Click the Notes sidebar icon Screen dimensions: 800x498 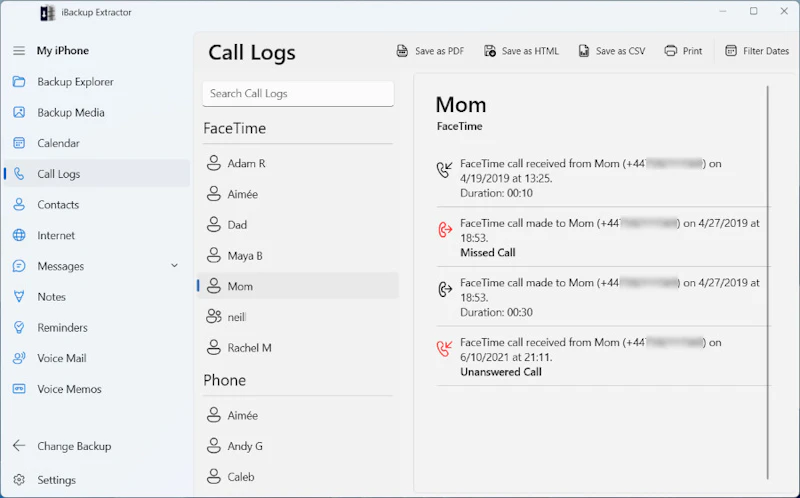(x=19, y=296)
